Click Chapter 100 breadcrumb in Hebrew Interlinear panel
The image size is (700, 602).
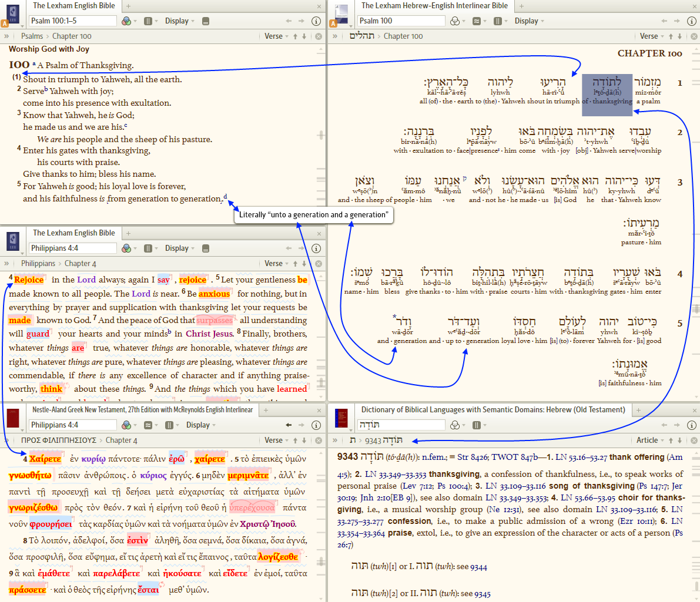click(403, 36)
